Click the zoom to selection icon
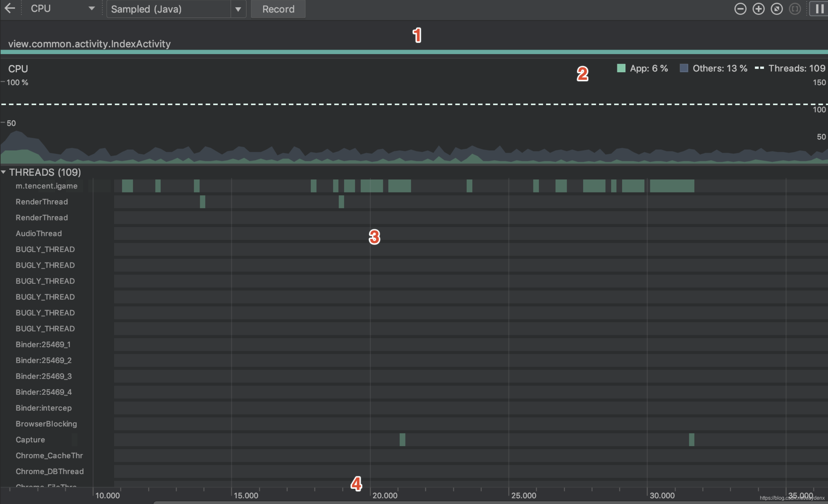Image resolution: width=828 pixels, height=504 pixels. click(795, 9)
